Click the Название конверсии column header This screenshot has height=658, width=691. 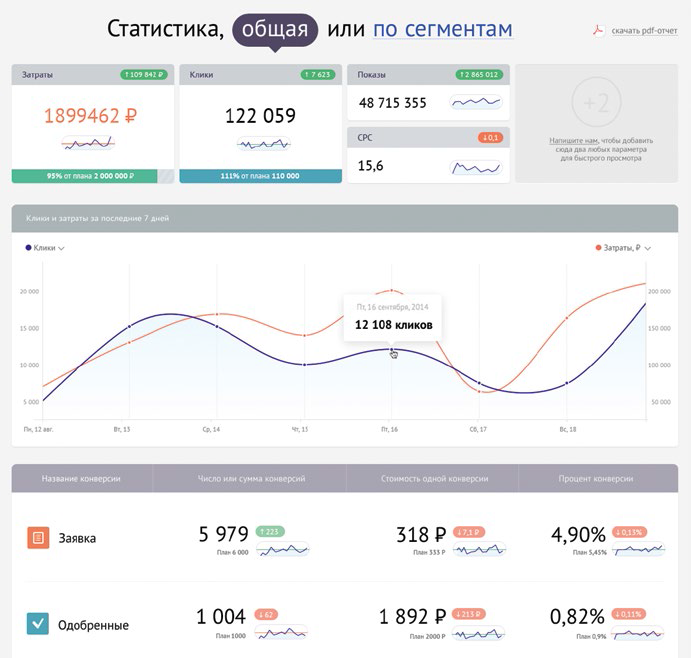tap(81, 478)
